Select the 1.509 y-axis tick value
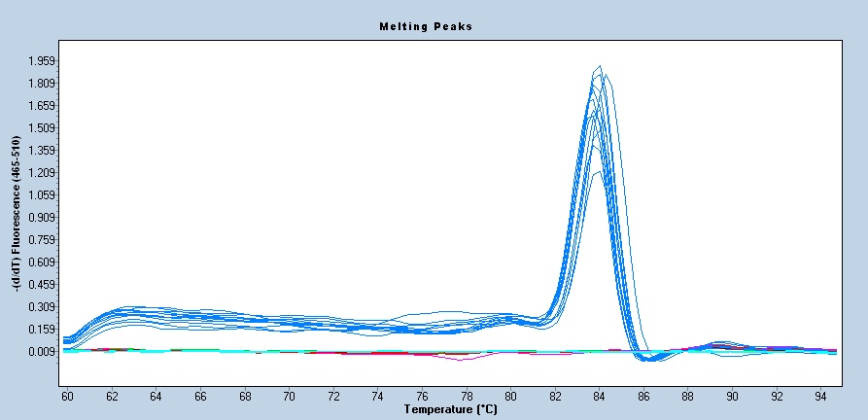Viewport: 868px width, 420px height. (x=42, y=128)
